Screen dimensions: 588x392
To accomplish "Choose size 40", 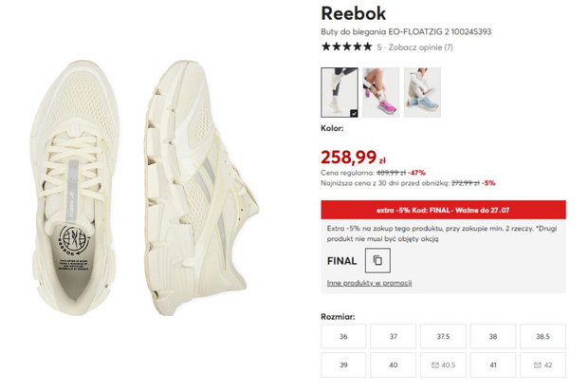I will click(394, 365).
